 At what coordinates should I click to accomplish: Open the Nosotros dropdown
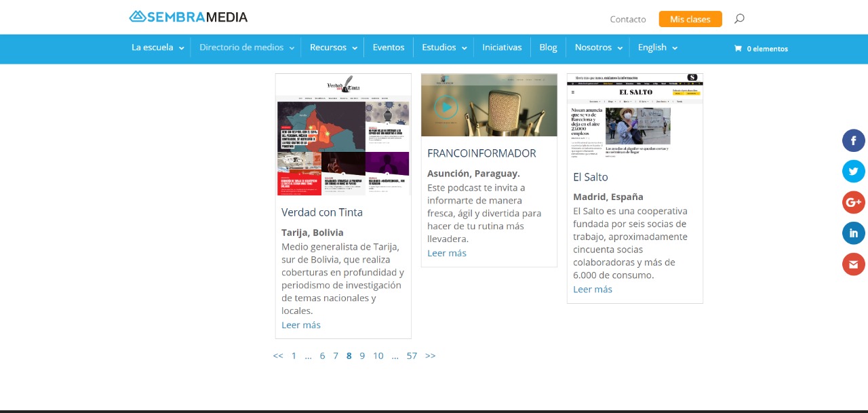point(593,47)
